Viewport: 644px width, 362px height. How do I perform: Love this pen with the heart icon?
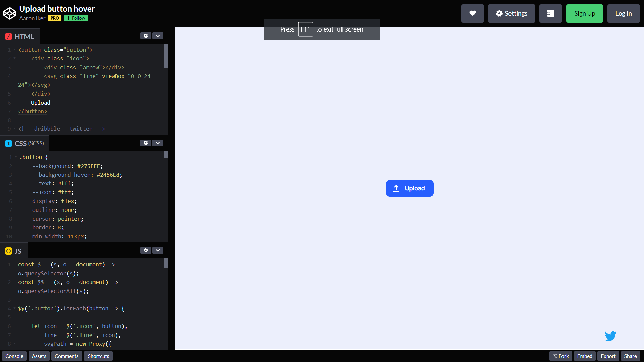pyautogui.click(x=472, y=13)
